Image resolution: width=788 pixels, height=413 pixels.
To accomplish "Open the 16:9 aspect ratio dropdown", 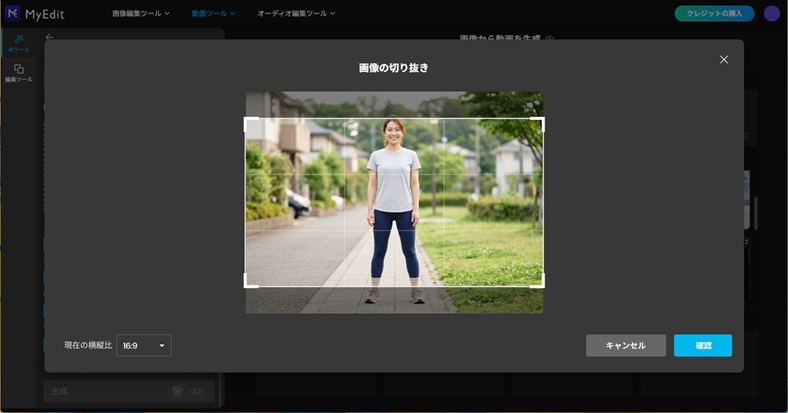I will pyautogui.click(x=144, y=346).
